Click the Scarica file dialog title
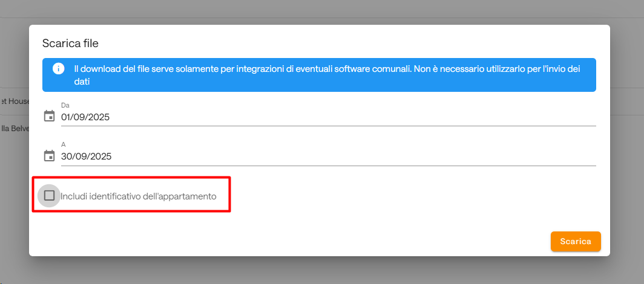This screenshot has width=644, height=284. (x=71, y=44)
